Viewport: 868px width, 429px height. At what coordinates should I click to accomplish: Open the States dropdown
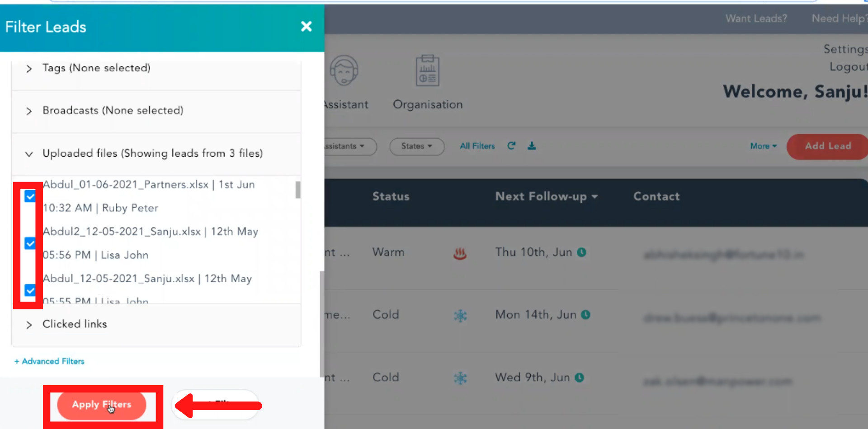point(416,146)
